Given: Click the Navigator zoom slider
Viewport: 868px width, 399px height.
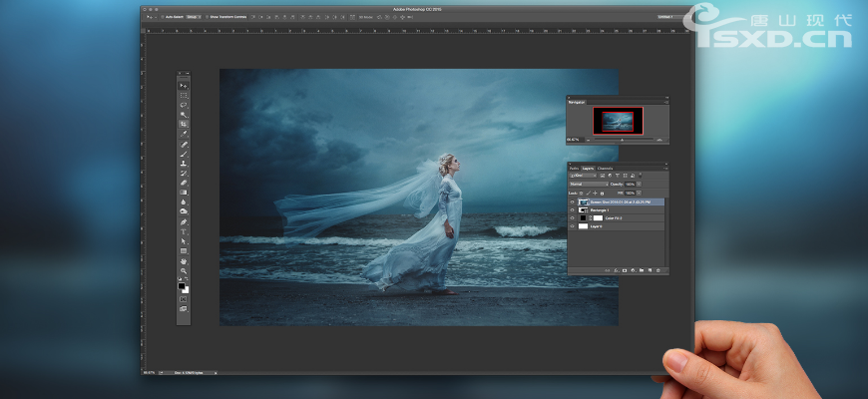Looking at the screenshot, I should tap(622, 140).
